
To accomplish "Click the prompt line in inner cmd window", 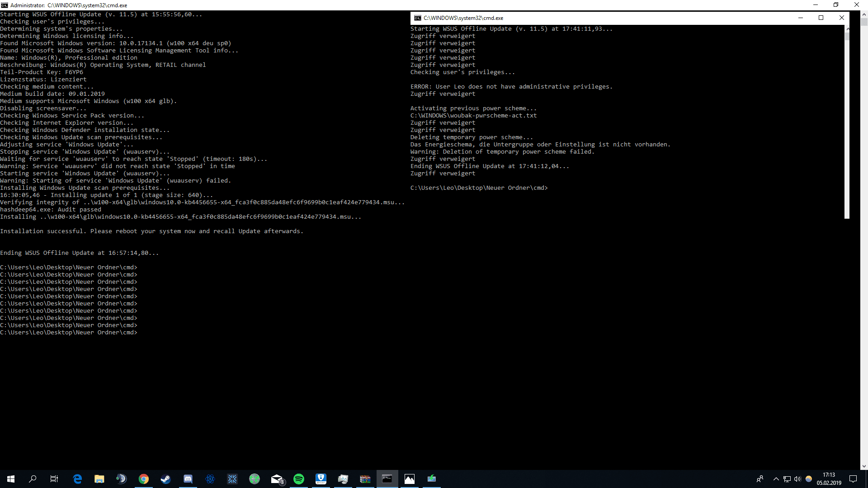I will tap(479, 188).
